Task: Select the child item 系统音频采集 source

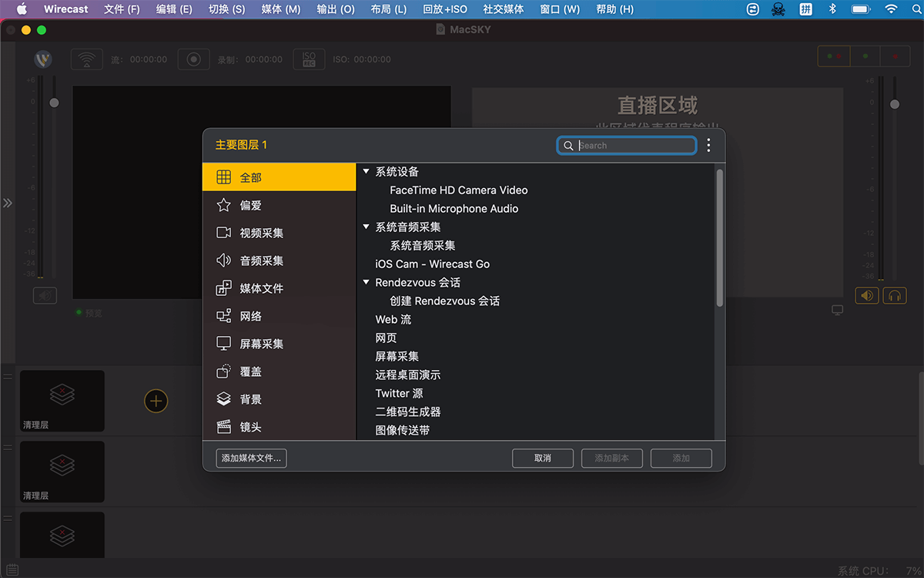Action: click(x=423, y=245)
